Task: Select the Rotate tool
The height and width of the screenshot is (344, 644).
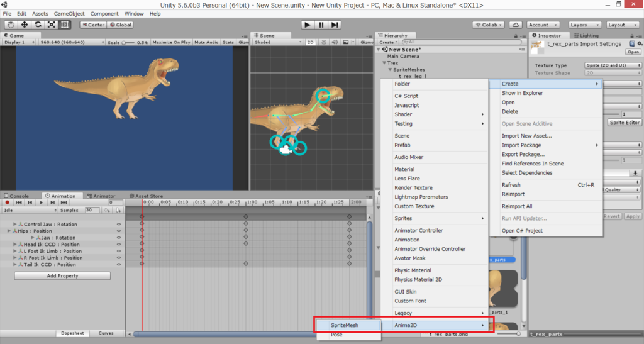Action: 38,25
